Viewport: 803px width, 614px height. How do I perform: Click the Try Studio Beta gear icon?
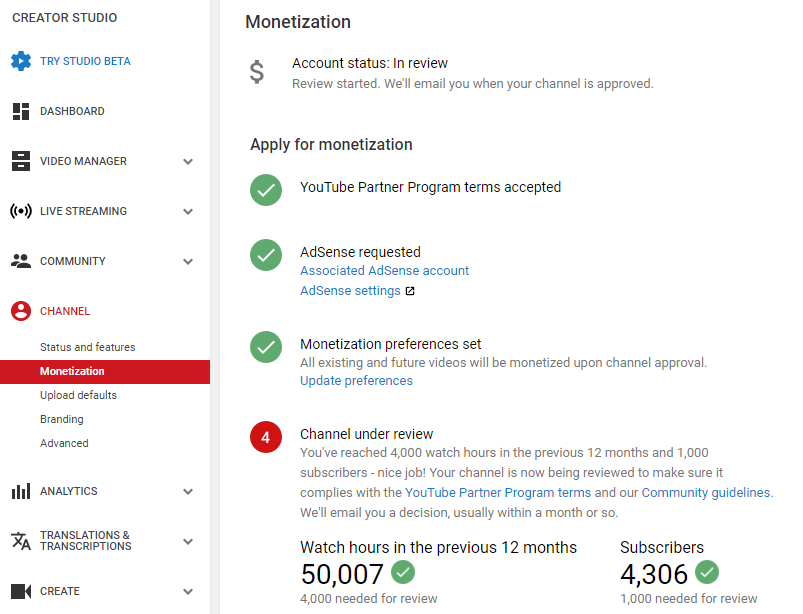pyautogui.click(x=21, y=61)
